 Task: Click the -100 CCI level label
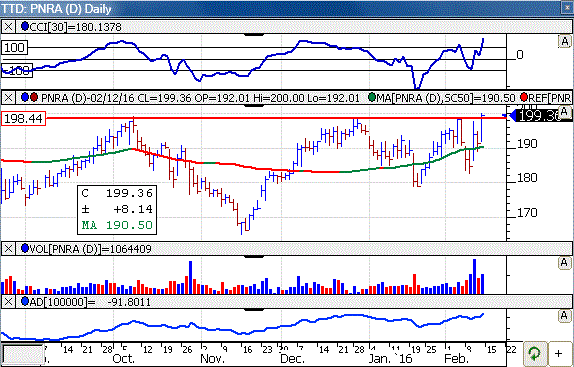17,70
